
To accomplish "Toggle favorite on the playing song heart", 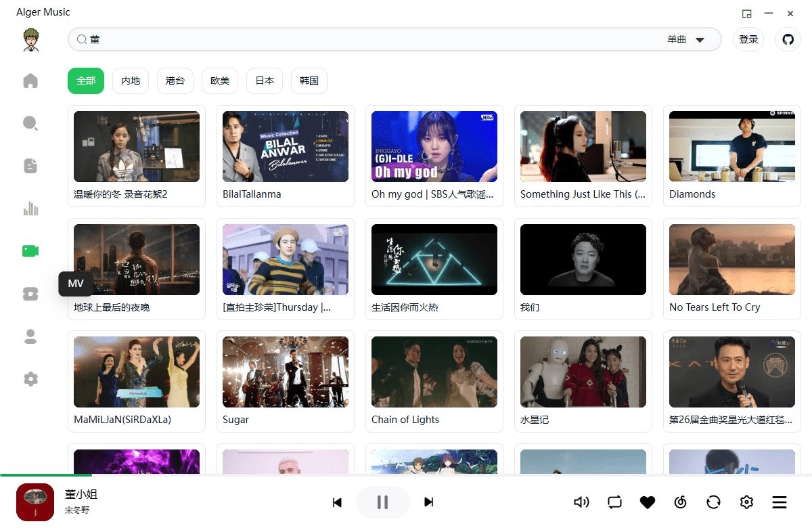I will [x=647, y=502].
